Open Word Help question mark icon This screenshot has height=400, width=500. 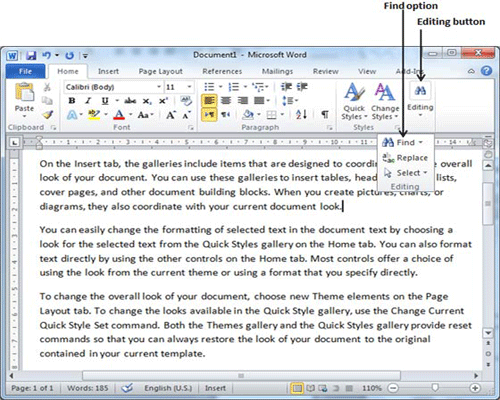(487, 71)
